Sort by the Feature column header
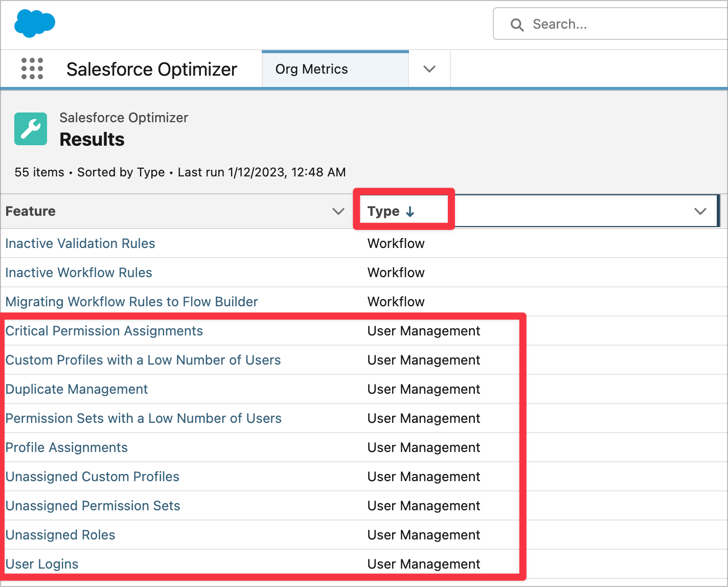Image resolution: width=728 pixels, height=587 pixels. tap(31, 211)
